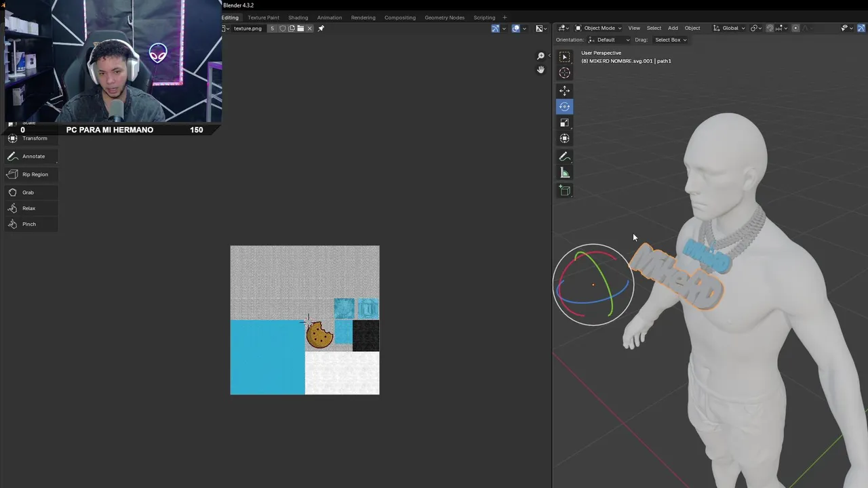
Task: Switch to the Scripting workspace
Action: [x=484, y=18]
